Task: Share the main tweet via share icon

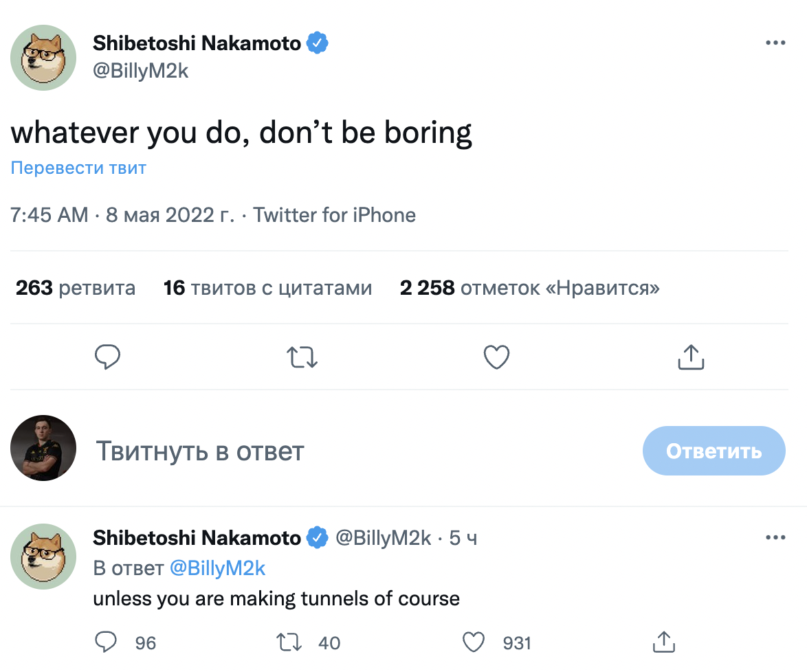Action: (x=691, y=357)
